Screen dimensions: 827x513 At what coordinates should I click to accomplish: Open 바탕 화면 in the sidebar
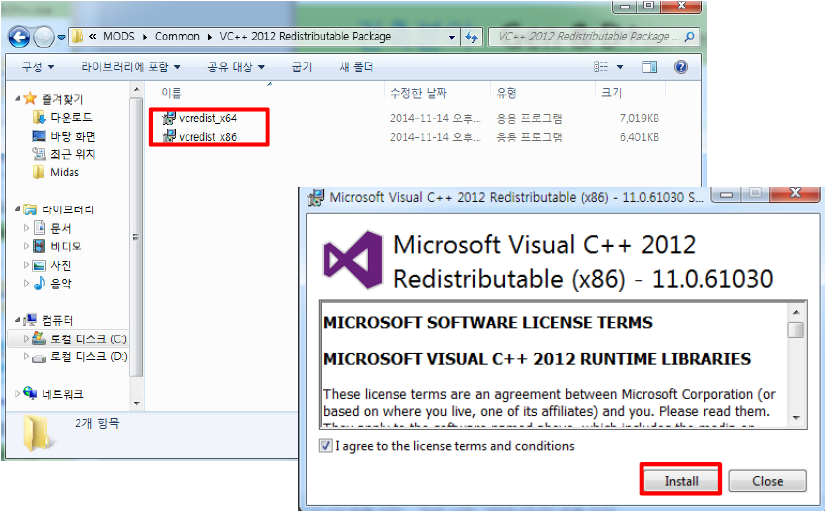[x=73, y=136]
